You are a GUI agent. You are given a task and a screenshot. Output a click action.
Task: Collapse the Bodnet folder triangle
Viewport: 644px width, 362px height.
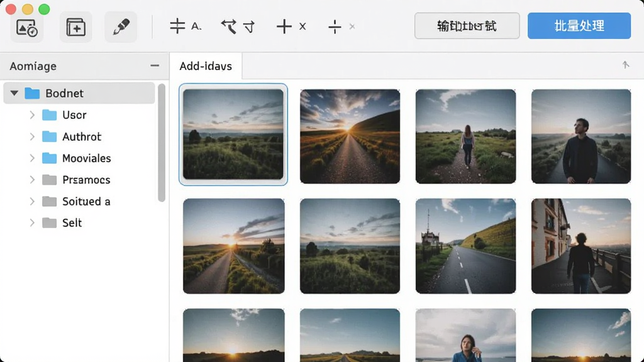point(14,93)
